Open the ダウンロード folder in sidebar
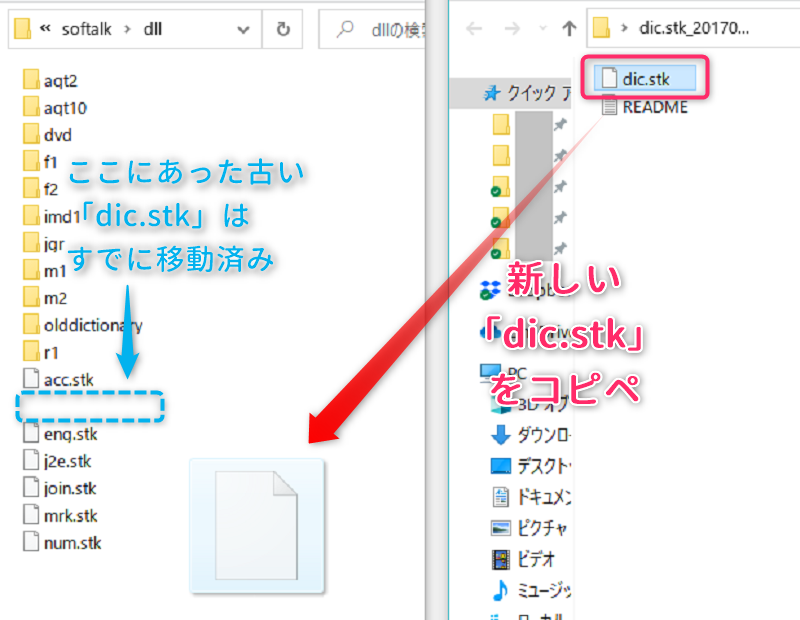The height and width of the screenshot is (620, 800). point(543,435)
